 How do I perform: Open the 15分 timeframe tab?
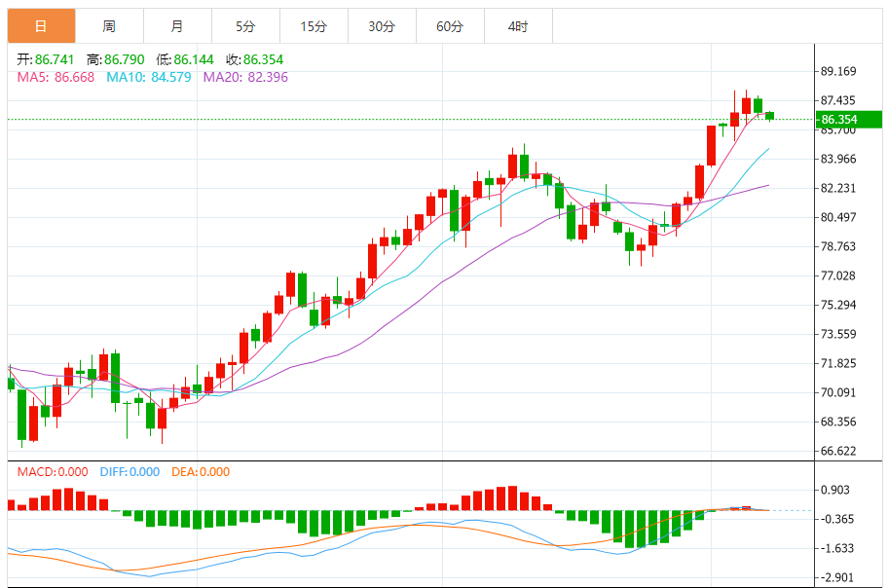(314, 26)
